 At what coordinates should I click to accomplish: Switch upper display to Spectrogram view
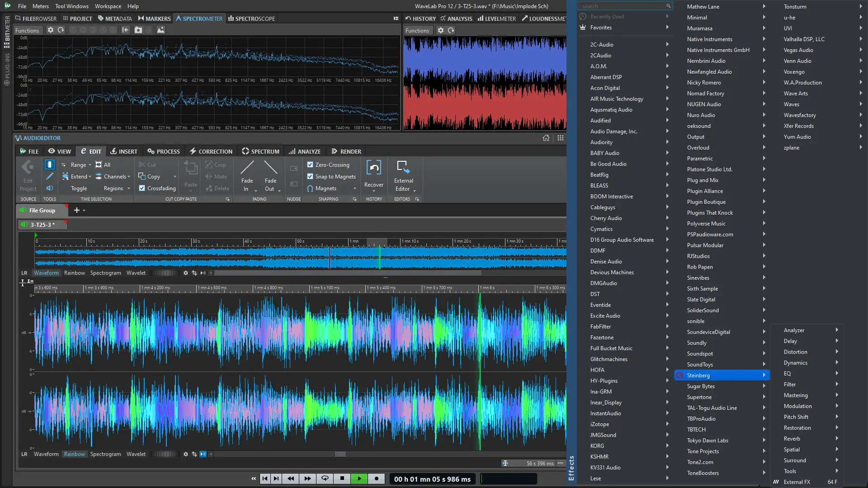105,273
